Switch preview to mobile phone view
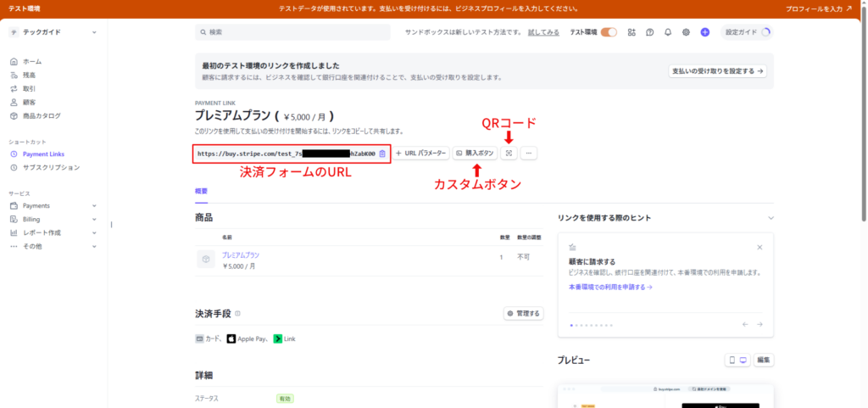Image resolution: width=868 pixels, height=408 pixels. (x=732, y=360)
